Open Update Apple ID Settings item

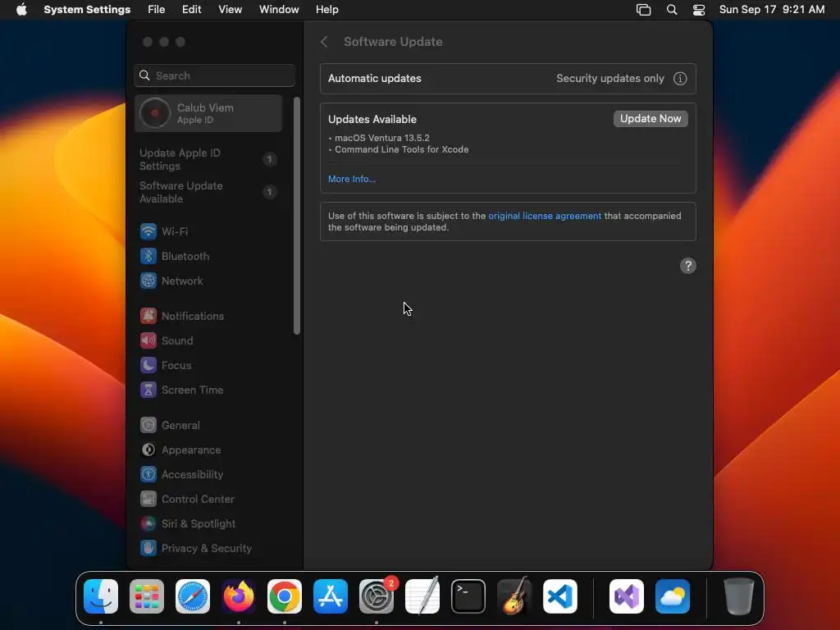pyautogui.click(x=208, y=160)
